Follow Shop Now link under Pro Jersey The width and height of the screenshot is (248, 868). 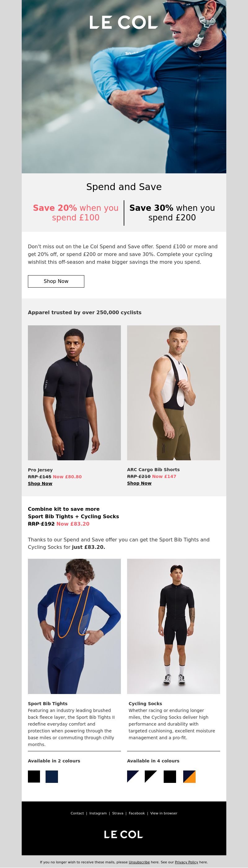[40, 484]
